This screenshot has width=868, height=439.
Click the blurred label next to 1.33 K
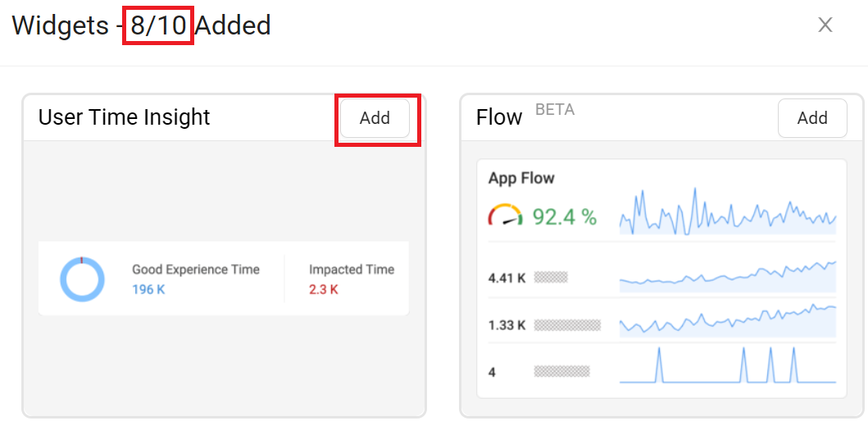click(567, 325)
